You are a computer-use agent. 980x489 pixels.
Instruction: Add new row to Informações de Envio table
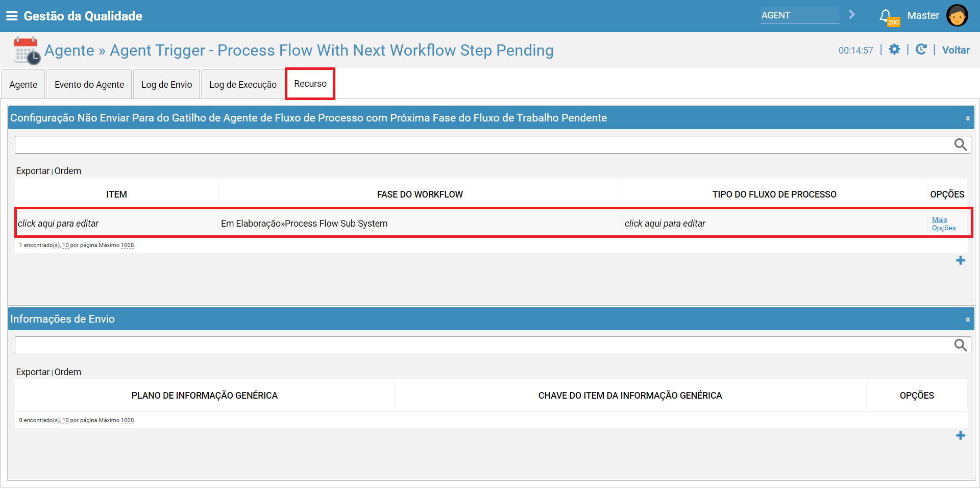961,435
